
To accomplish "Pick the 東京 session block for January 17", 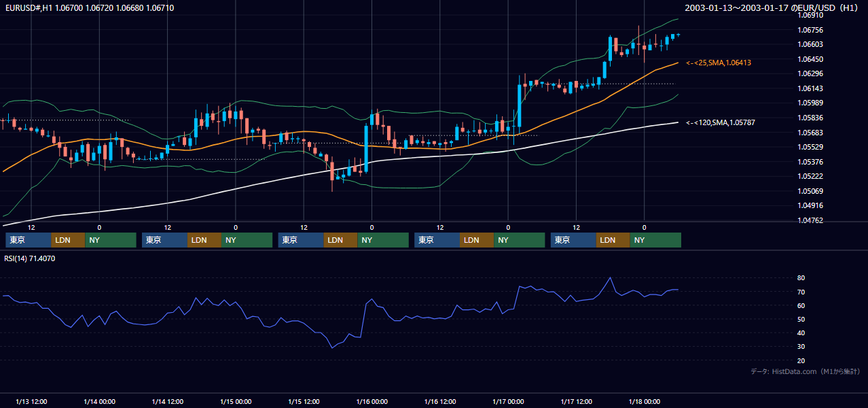I will [x=574, y=240].
